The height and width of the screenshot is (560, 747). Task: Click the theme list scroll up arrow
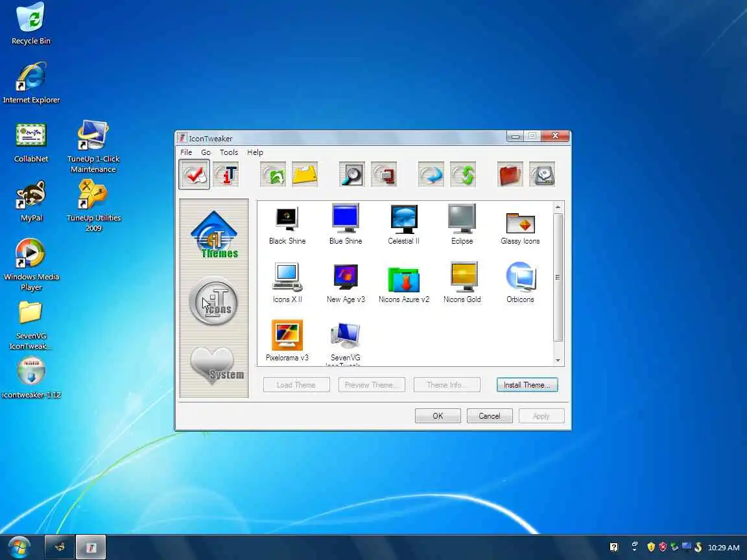click(558, 207)
